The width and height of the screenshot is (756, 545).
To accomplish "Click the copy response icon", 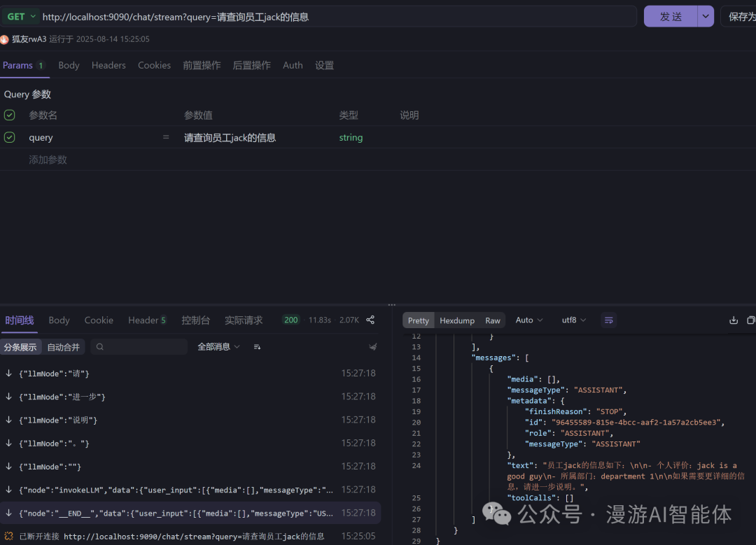I will tap(751, 320).
